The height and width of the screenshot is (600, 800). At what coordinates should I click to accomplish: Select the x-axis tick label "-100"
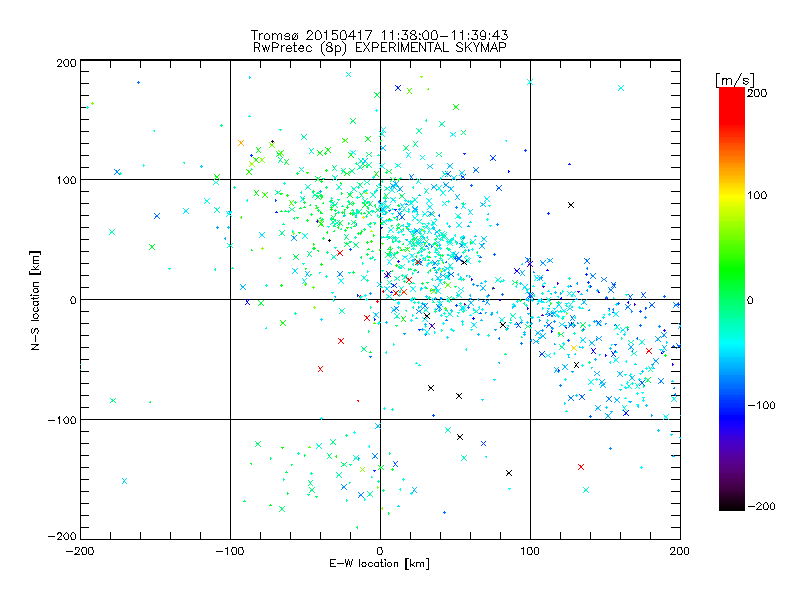pyautogui.click(x=230, y=551)
